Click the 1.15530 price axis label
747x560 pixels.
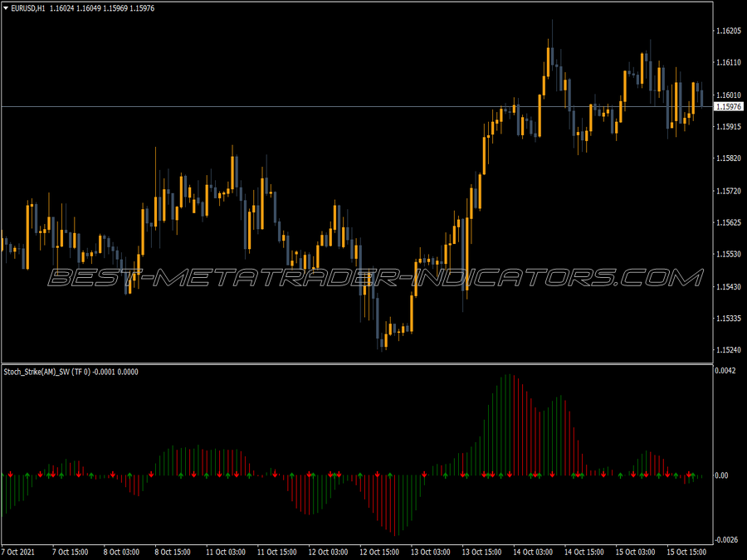click(x=729, y=255)
